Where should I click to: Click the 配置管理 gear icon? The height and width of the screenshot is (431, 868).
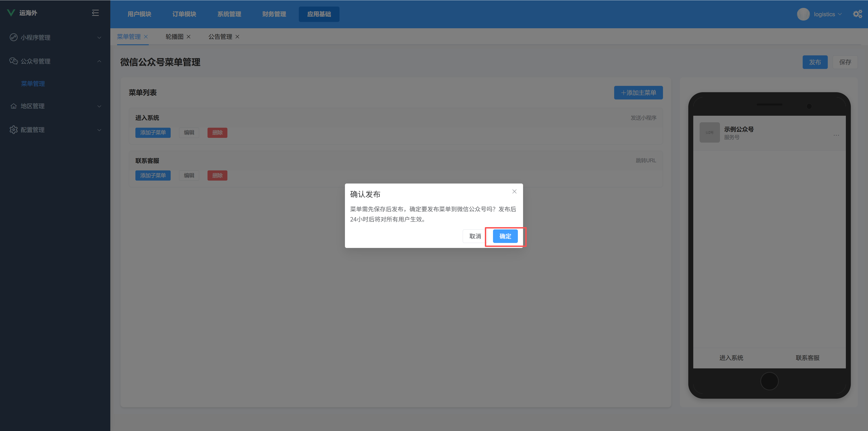(14, 130)
